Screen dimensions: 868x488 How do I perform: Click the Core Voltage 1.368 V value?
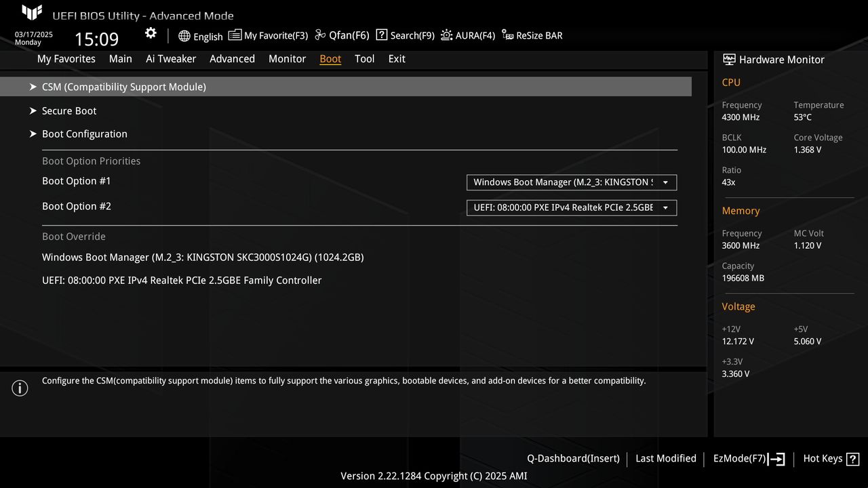808,150
